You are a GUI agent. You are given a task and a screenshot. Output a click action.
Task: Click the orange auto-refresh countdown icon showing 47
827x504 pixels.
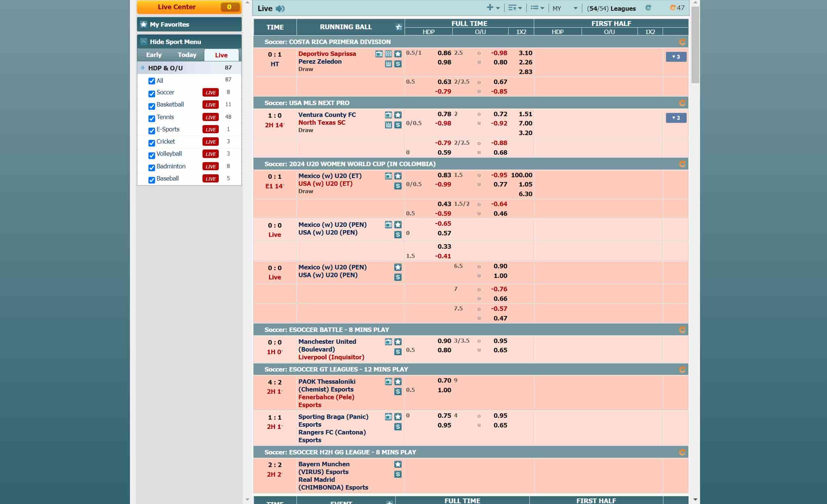673,8
